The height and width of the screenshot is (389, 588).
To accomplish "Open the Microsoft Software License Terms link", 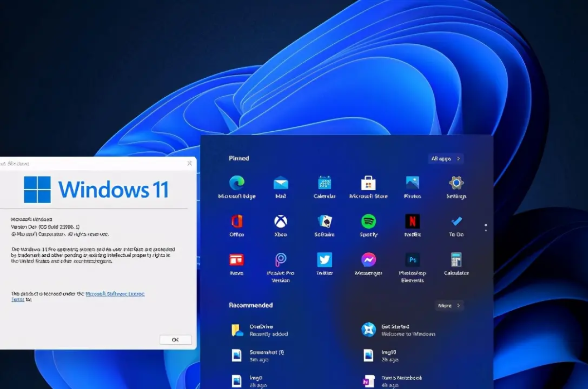I will (x=114, y=294).
